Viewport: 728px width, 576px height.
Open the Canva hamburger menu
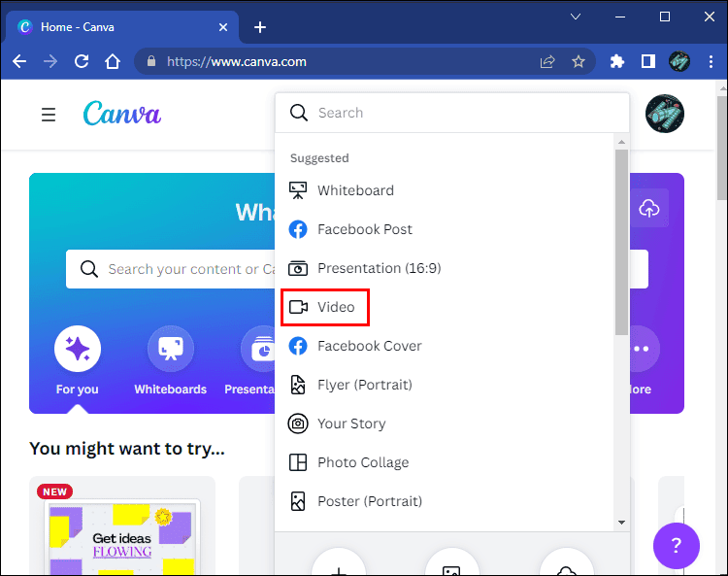coord(49,115)
